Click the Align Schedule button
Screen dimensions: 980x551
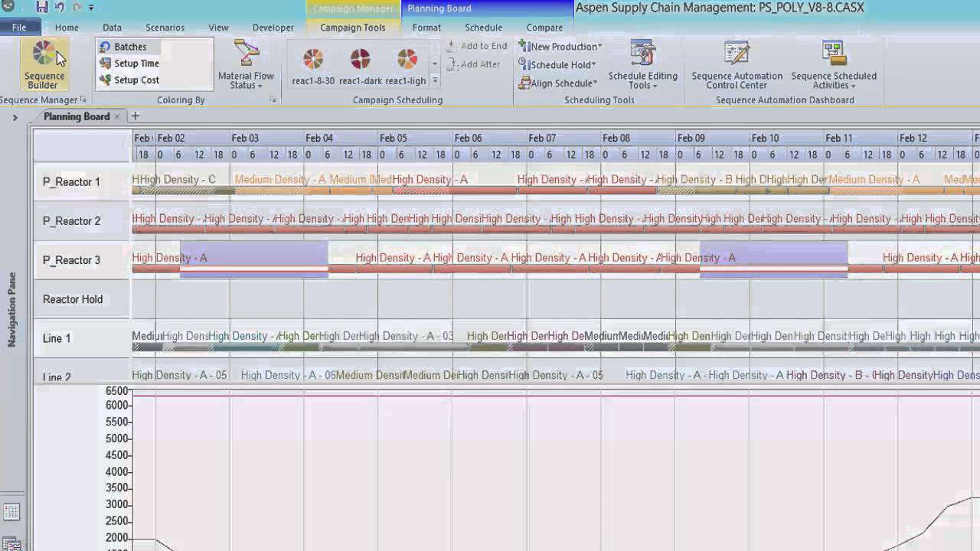coord(558,83)
